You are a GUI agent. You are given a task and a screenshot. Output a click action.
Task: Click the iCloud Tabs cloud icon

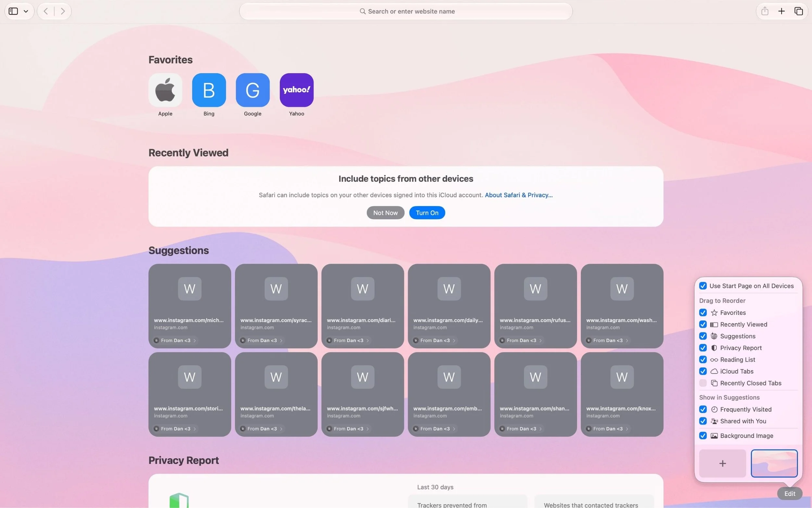point(714,371)
